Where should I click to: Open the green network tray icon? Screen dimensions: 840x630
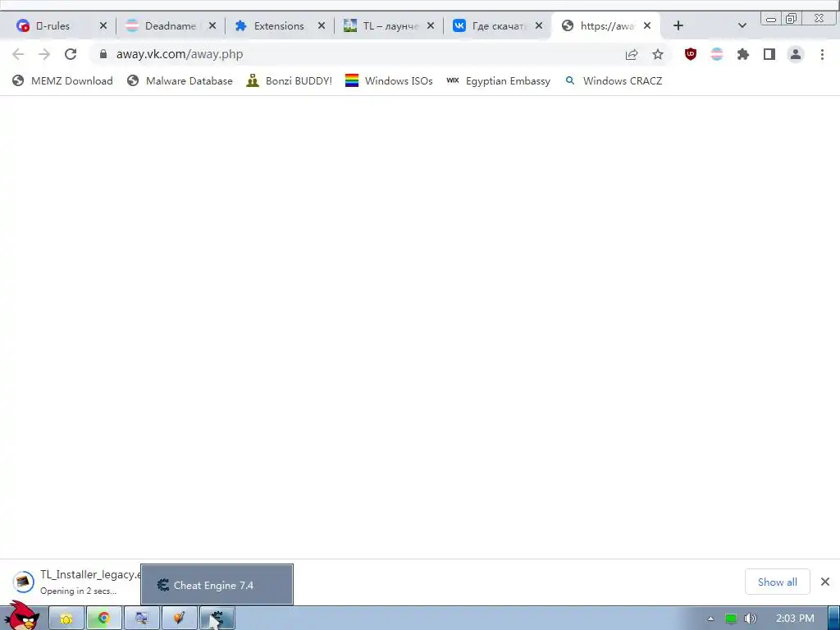pos(731,619)
